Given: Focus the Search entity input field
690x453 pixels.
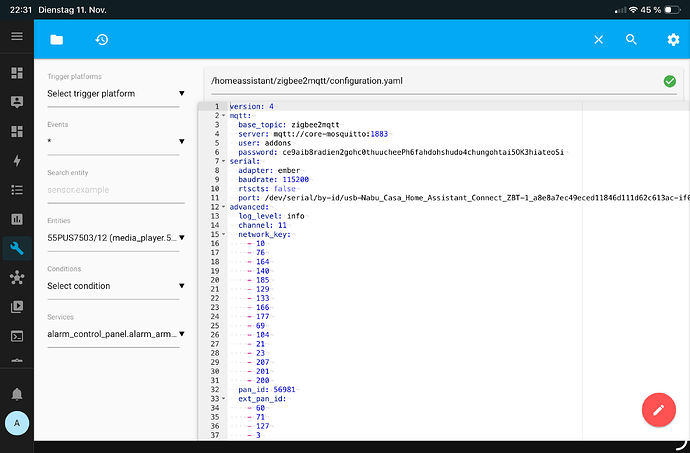Looking at the screenshot, I should [x=116, y=190].
